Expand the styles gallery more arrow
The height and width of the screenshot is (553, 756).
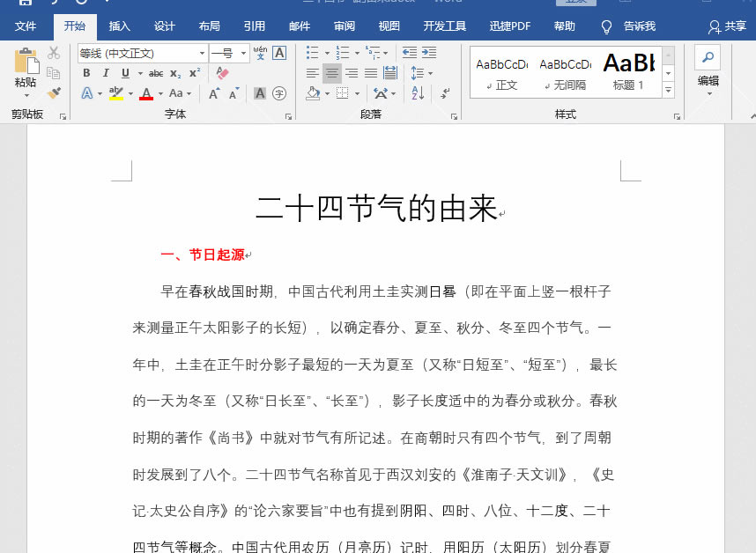coord(668,90)
